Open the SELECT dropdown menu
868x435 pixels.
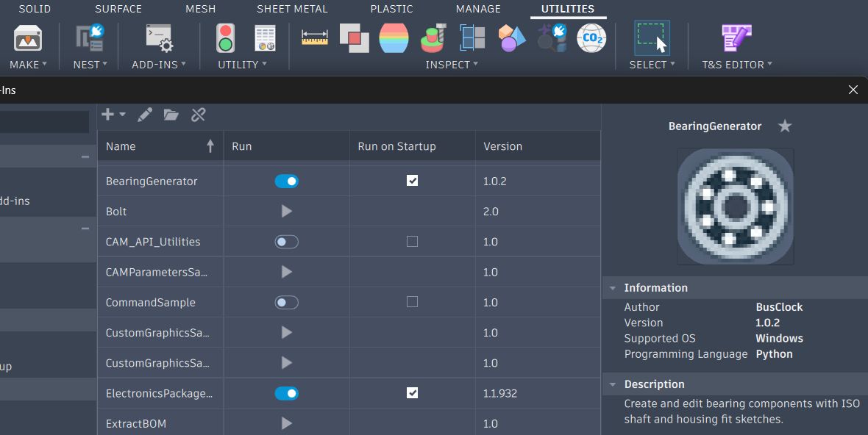tap(652, 65)
